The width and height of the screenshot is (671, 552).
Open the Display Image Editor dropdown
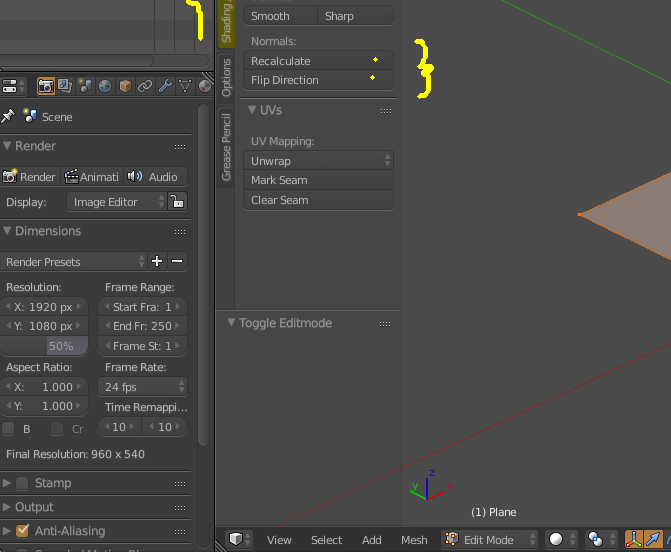point(116,202)
